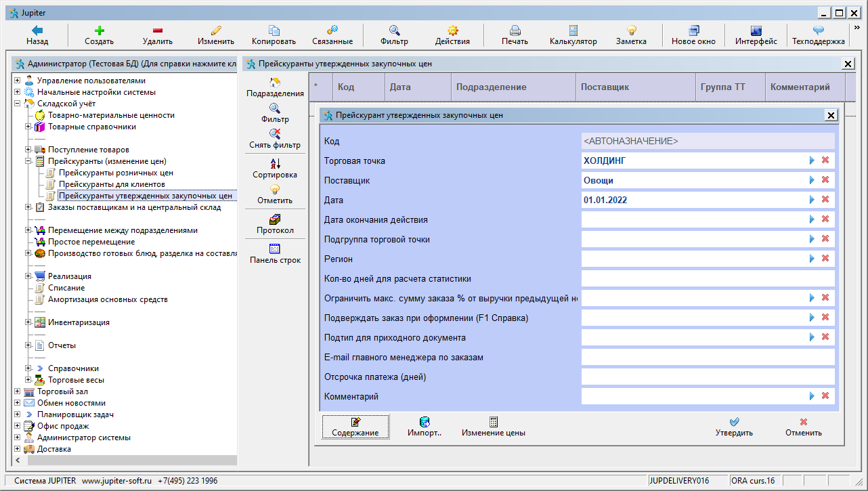Open arrow for Подверждать заказ при оформлении
868x491 pixels.
(812, 318)
